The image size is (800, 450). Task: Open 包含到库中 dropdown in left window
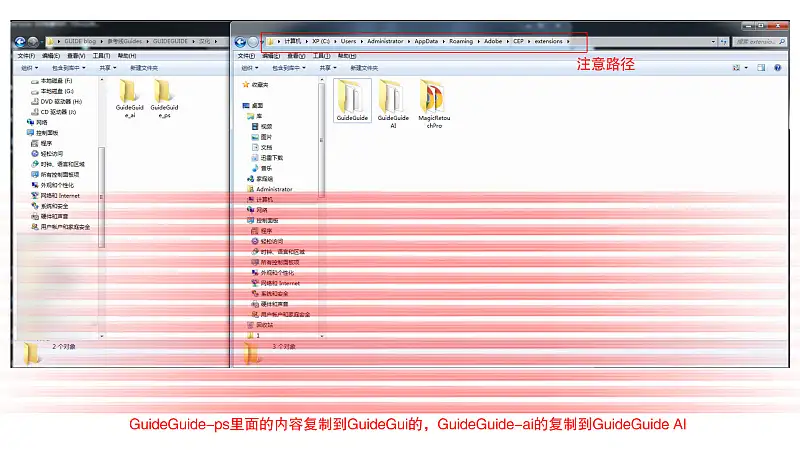tap(68, 68)
